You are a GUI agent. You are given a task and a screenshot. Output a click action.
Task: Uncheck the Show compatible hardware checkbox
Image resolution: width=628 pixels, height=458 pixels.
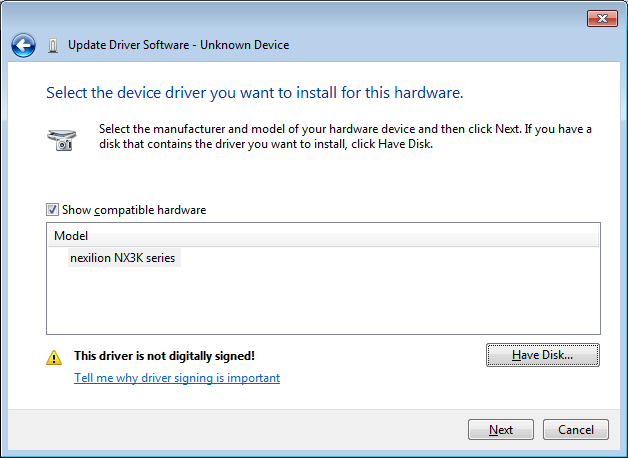(x=53, y=210)
